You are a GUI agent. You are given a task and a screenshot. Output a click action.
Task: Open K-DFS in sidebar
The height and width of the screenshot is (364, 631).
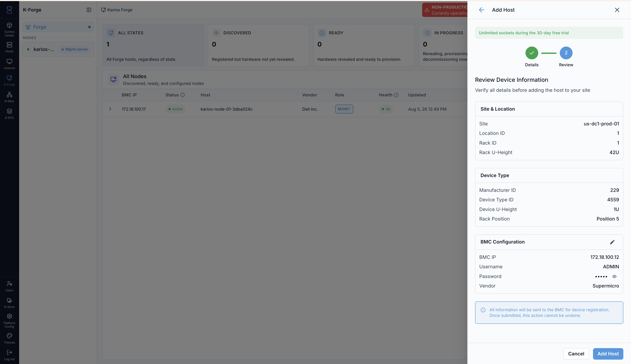click(x=9, y=114)
